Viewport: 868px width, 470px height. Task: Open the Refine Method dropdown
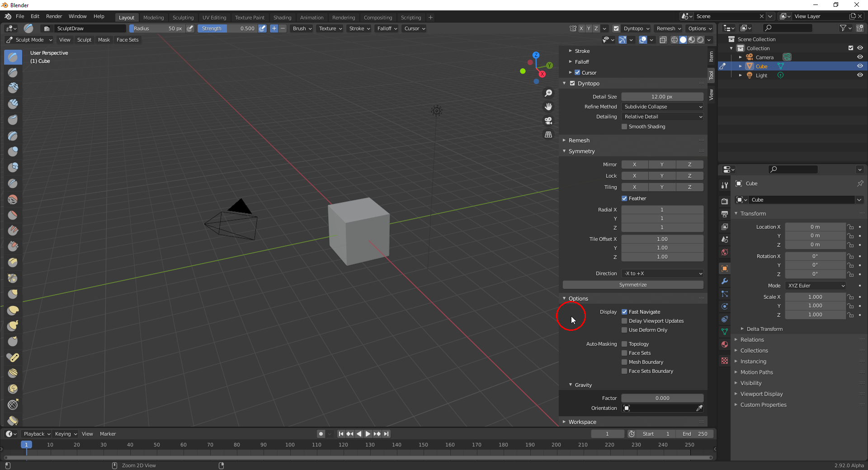(x=662, y=107)
